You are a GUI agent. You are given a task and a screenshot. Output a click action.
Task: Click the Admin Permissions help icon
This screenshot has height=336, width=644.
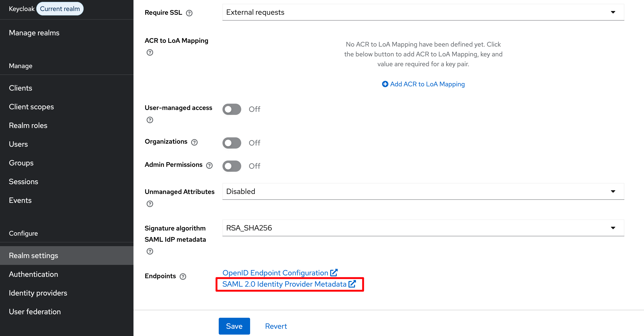209,165
